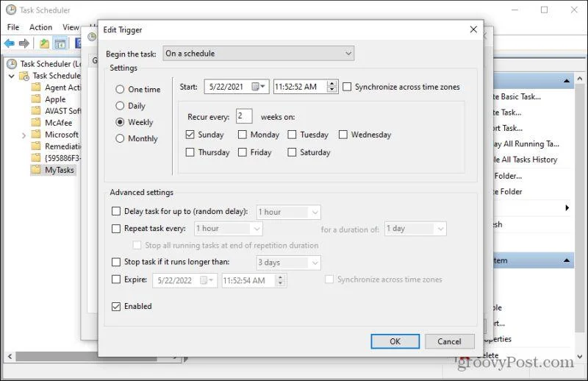The width and height of the screenshot is (588, 381).
Task: Open the View submenu arrow in Actions pane
Action: 567,207
